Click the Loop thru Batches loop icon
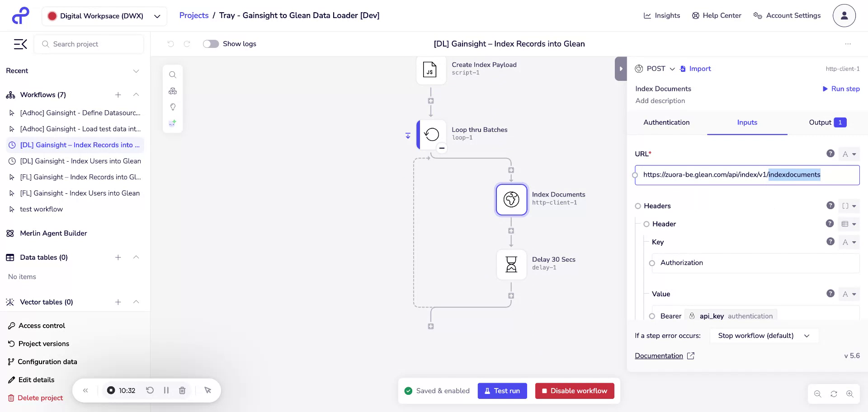 click(432, 135)
